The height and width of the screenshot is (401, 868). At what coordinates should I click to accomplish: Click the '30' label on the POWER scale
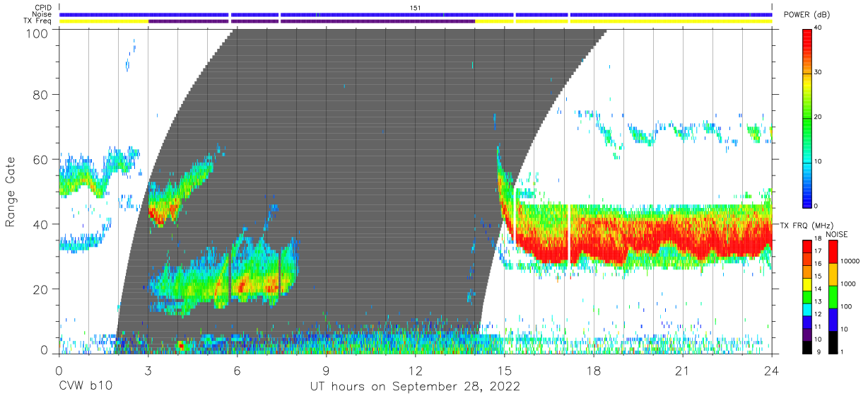(x=819, y=73)
